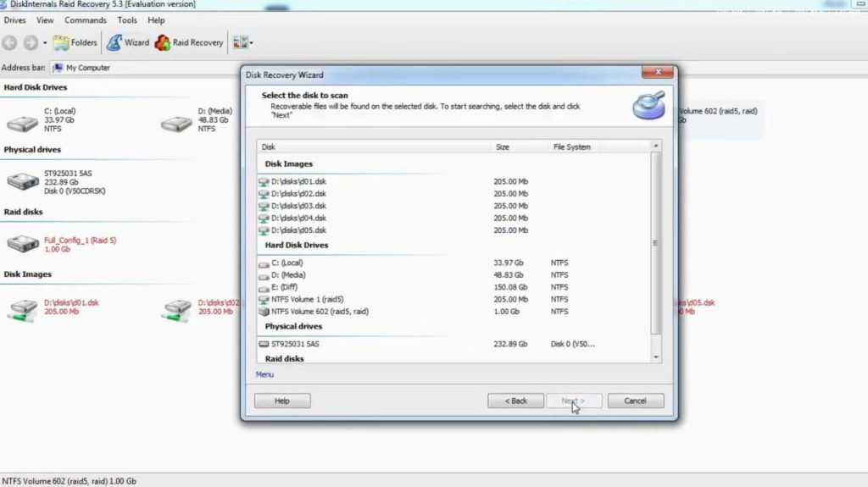Sort wizard list by Disk column header
Screen dimensions: 868x487
coord(374,147)
